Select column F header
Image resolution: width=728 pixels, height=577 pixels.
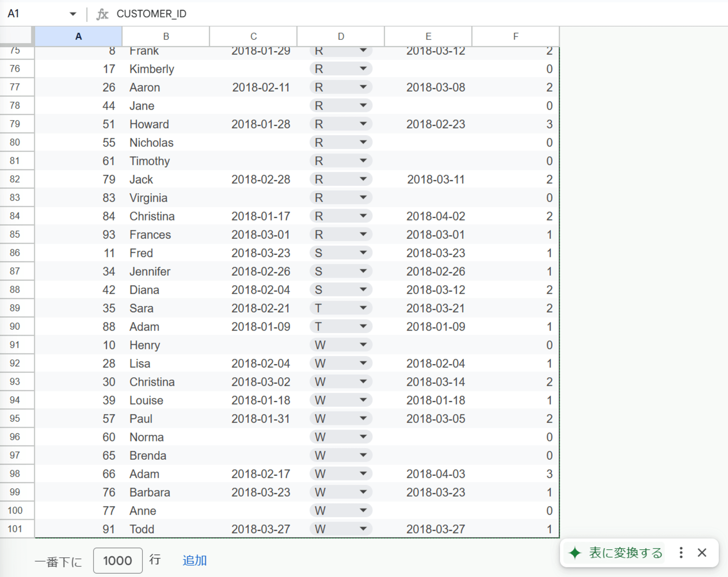(x=515, y=36)
